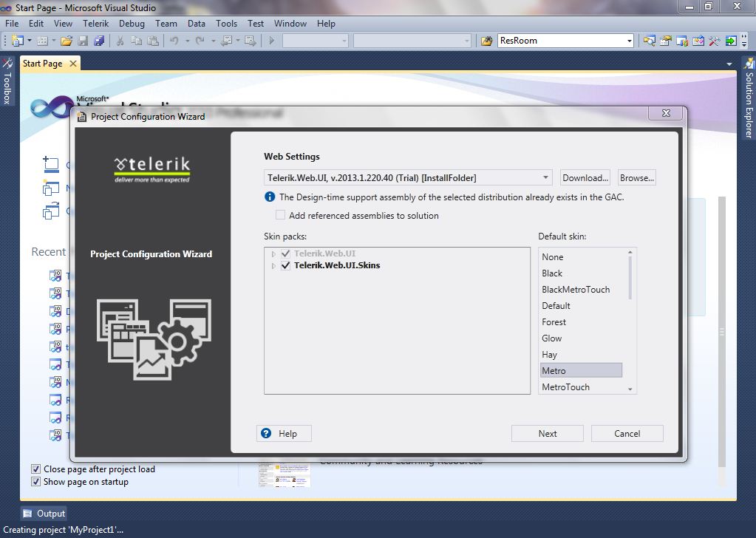Uncheck Show page on startup
The width and height of the screenshot is (756, 538).
pyautogui.click(x=35, y=482)
